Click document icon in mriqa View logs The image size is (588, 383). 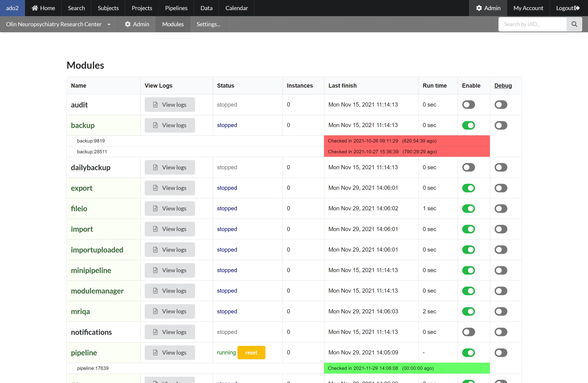(x=155, y=311)
